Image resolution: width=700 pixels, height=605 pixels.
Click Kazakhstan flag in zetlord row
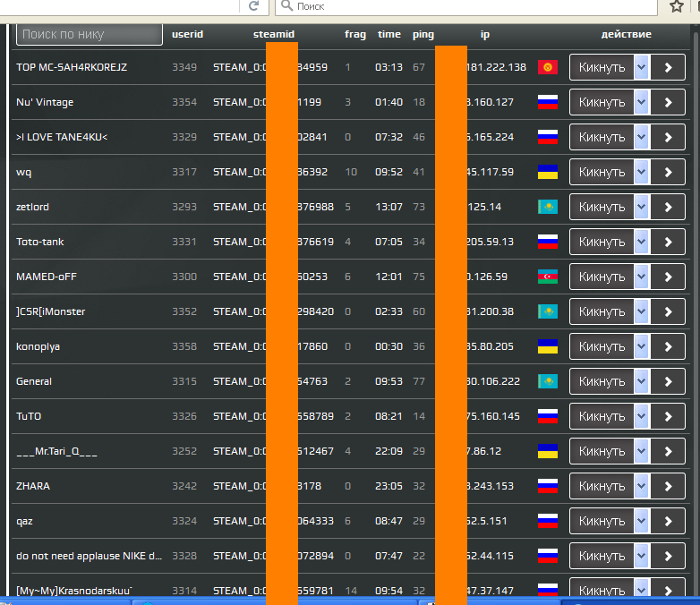[x=548, y=207]
